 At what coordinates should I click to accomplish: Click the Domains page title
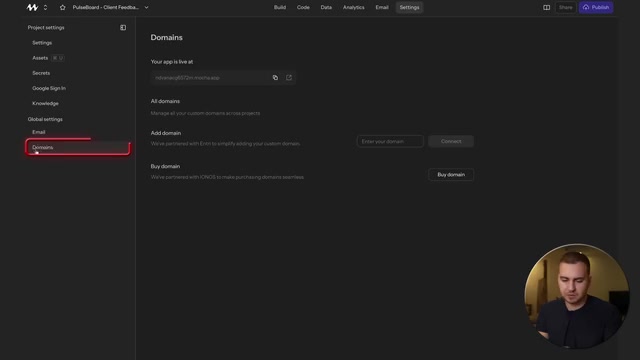[167, 38]
